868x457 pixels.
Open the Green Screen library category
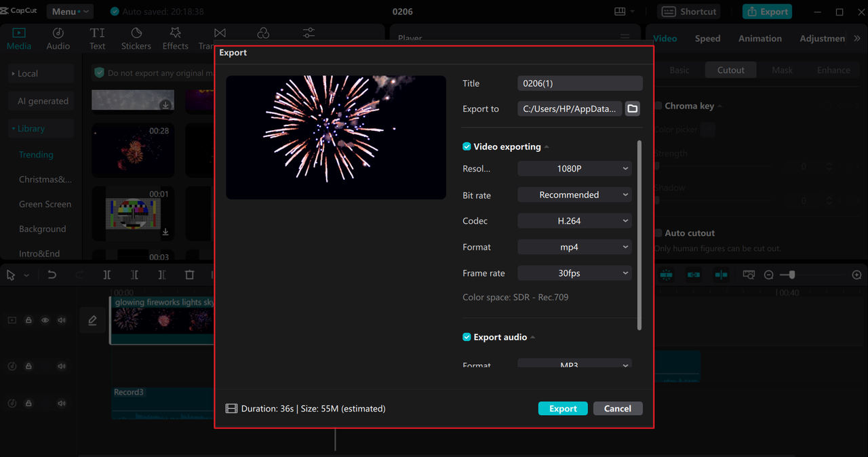(45, 204)
